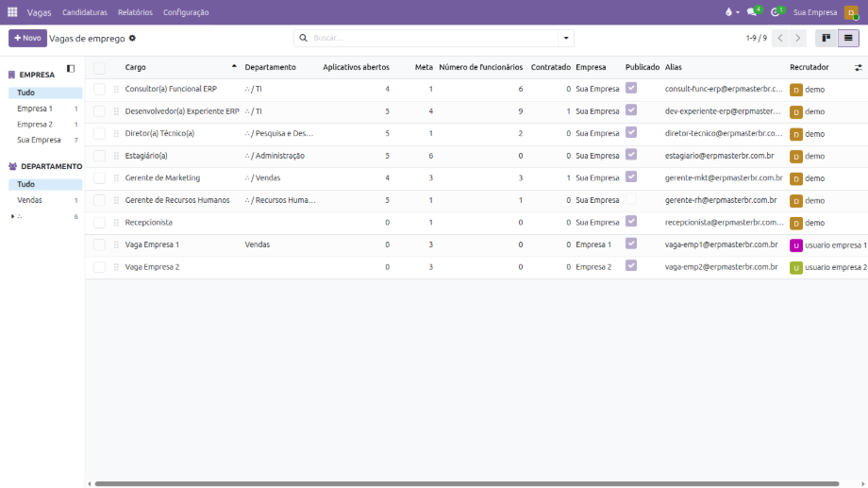Click the Novo button
Image resolution: width=868 pixels, height=488 pixels.
pyautogui.click(x=27, y=39)
